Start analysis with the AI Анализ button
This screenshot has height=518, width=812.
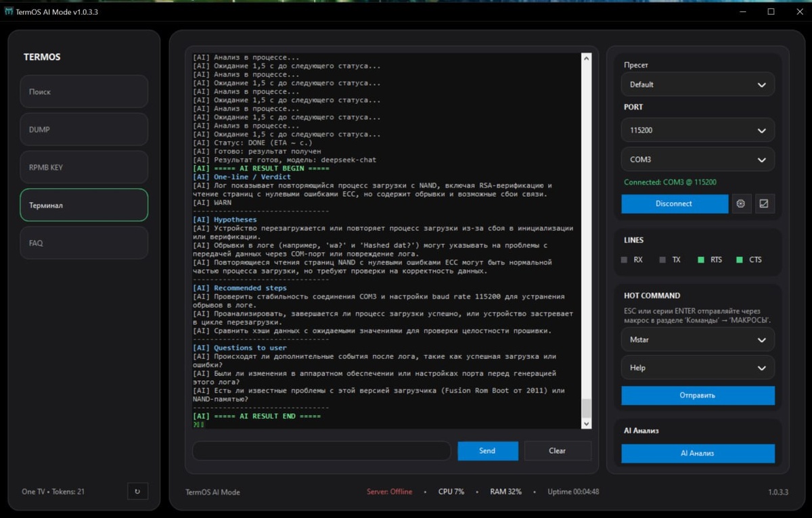pyautogui.click(x=698, y=453)
